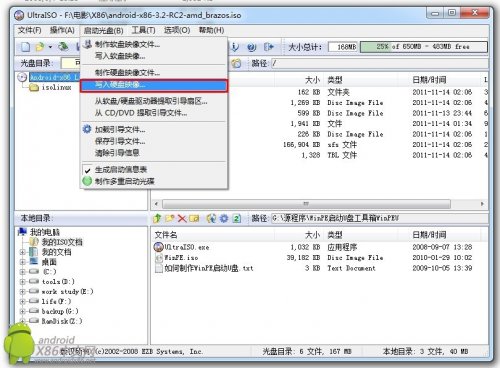500x368 pixels.
Task: Click the 大小总计 168MB field
Action: point(343,47)
